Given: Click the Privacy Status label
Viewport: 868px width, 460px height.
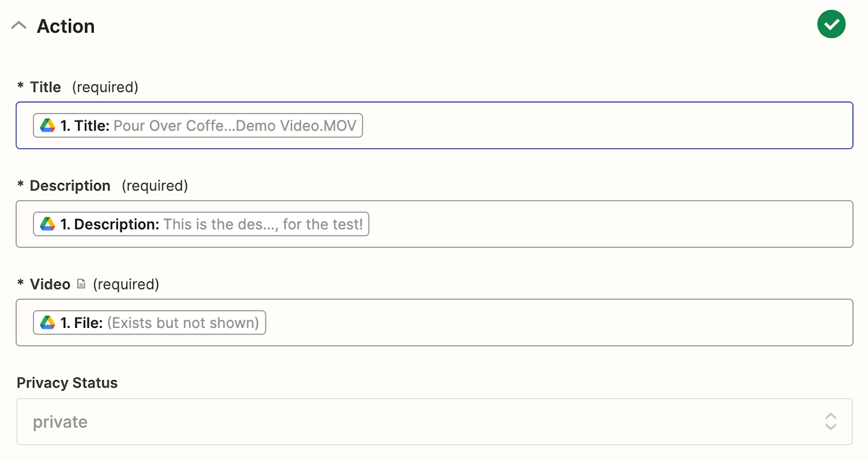Looking at the screenshot, I should pos(67,383).
